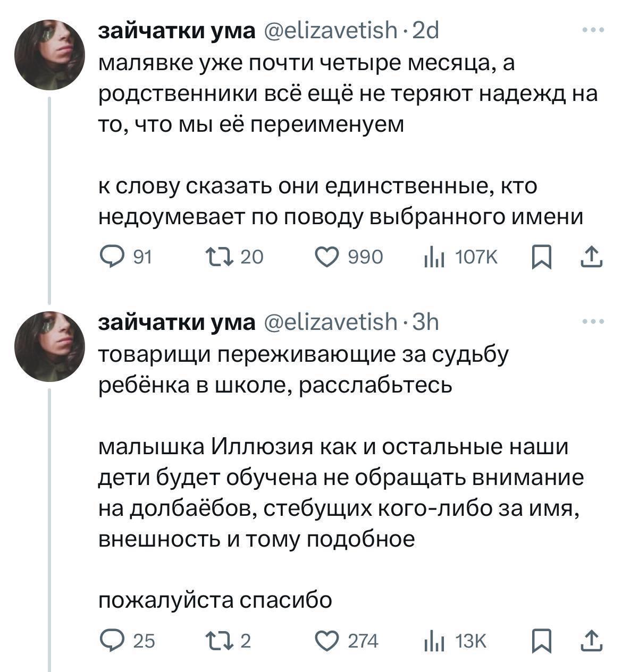Like the first tweet with 990 likes

click(x=326, y=257)
